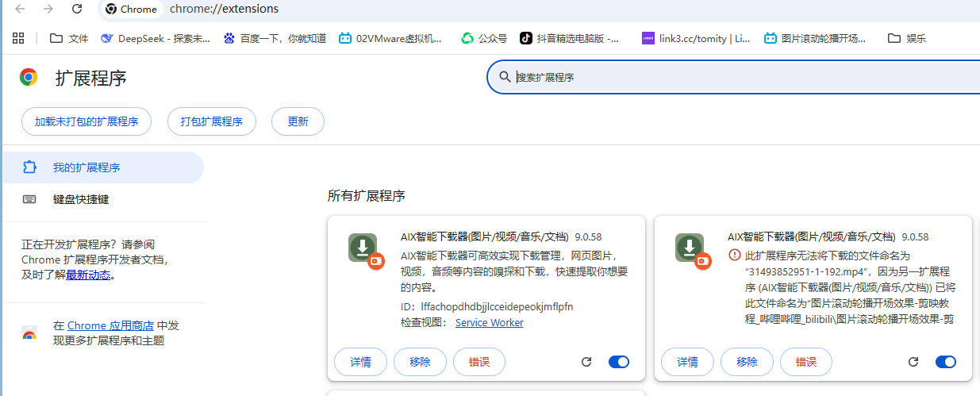Click the first AIX智能下载器 extension icon
The width and height of the screenshot is (980, 396).
[366, 249]
